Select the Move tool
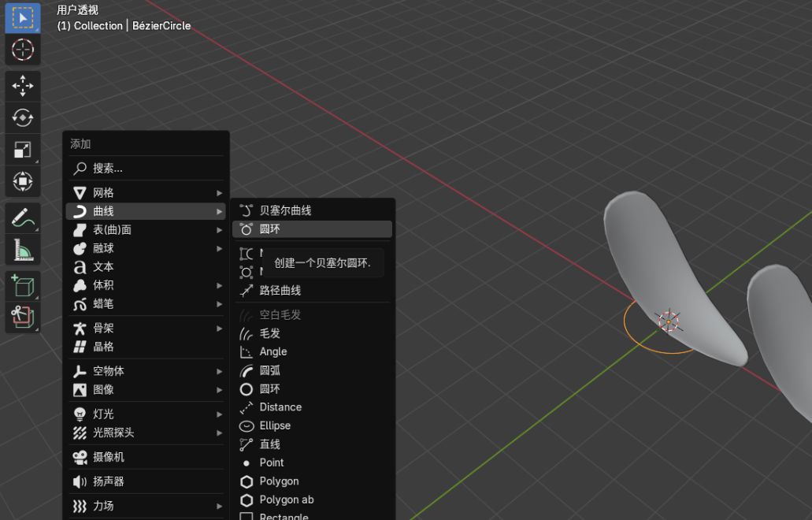Image resolution: width=812 pixels, height=520 pixels. tap(23, 86)
